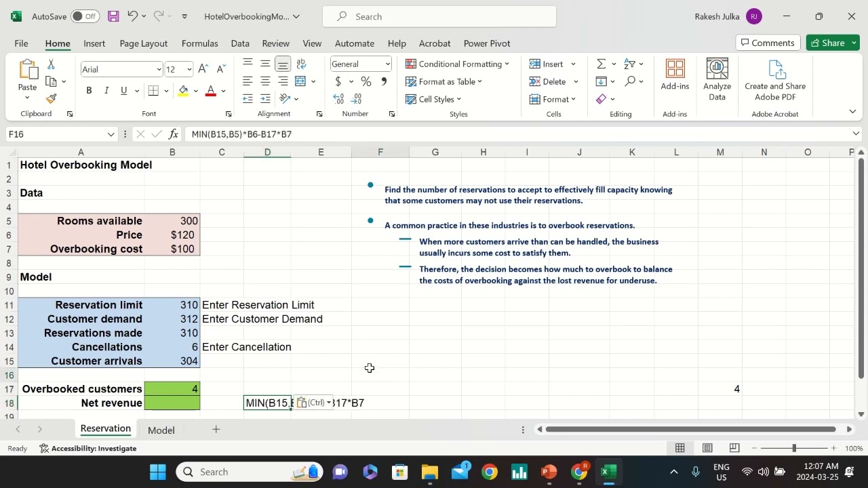Open the Data ribbon tab

240,43
